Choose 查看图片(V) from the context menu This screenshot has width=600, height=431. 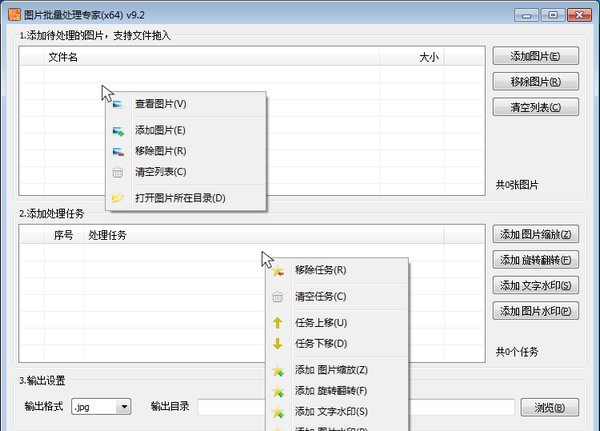point(186,104)
